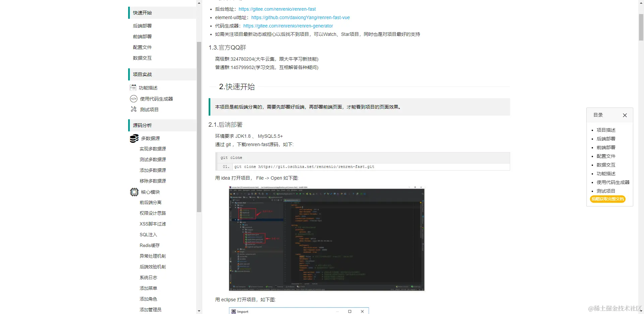Click the sidebar scroll-down arrow
This screenshot has width=644, height=314.
click(x=199, y=311)
